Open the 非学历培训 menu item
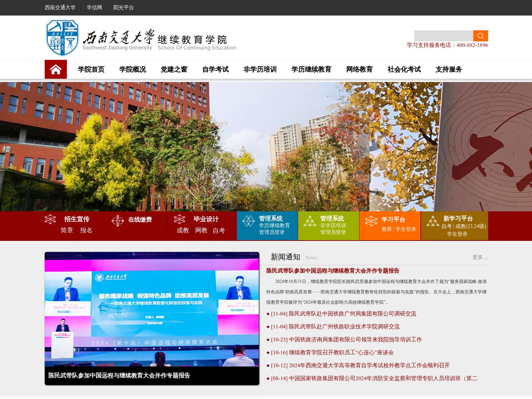The width and height of the screenshot is (532, 399). point(260,69)
